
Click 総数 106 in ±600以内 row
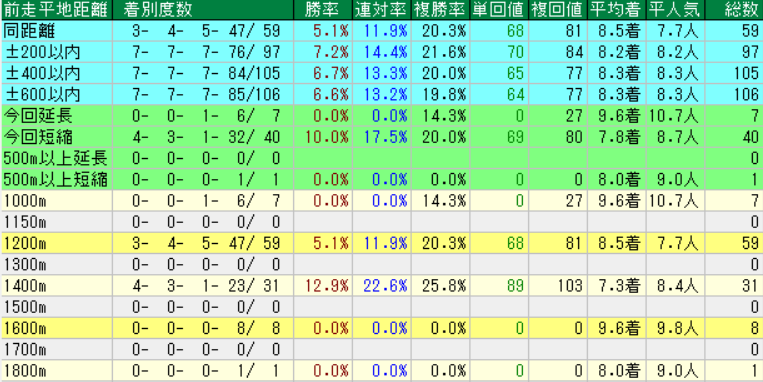pos(746,94)
